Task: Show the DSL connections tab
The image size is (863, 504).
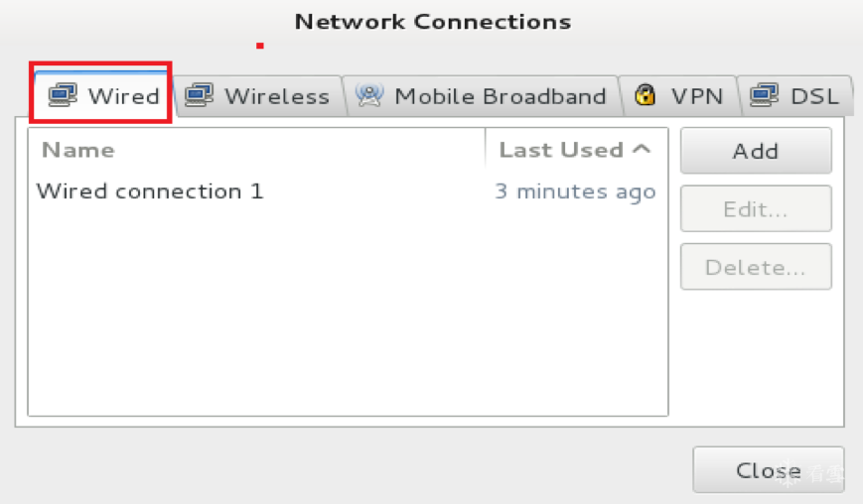Action: [x=813, y=96]
